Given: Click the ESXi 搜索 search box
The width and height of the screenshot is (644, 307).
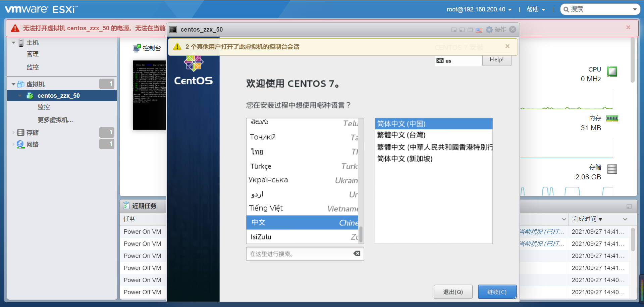Looking at the screenshot, I should click(600, 9).
